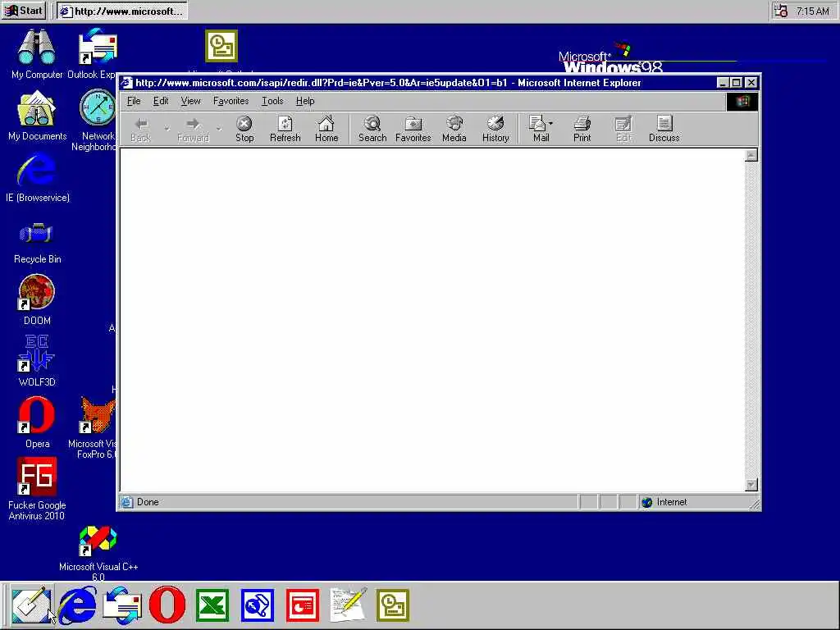
Task: Click the Show Desktop quick launch icon
Action: [x=32, y=606]
